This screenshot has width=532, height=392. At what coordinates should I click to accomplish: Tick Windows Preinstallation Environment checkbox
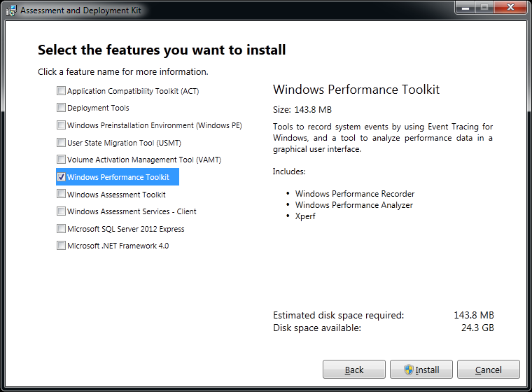tap(61, 125)
